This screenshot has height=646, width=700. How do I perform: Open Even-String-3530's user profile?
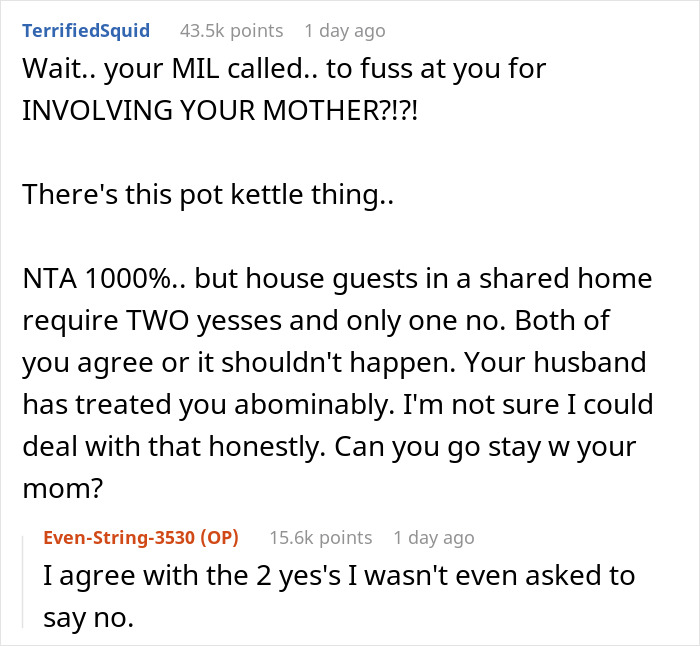click(122, 537)
